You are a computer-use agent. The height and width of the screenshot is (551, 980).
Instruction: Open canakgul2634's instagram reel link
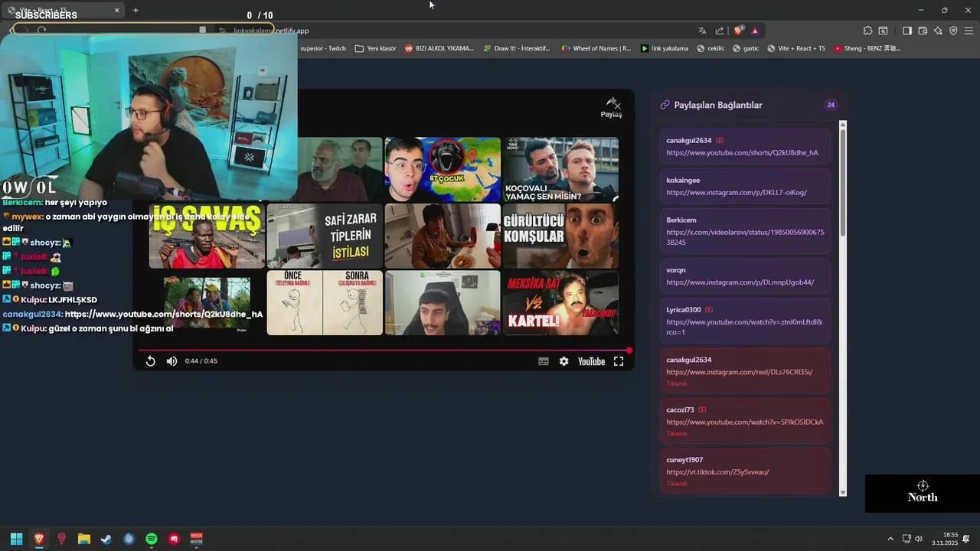(739, 372)
